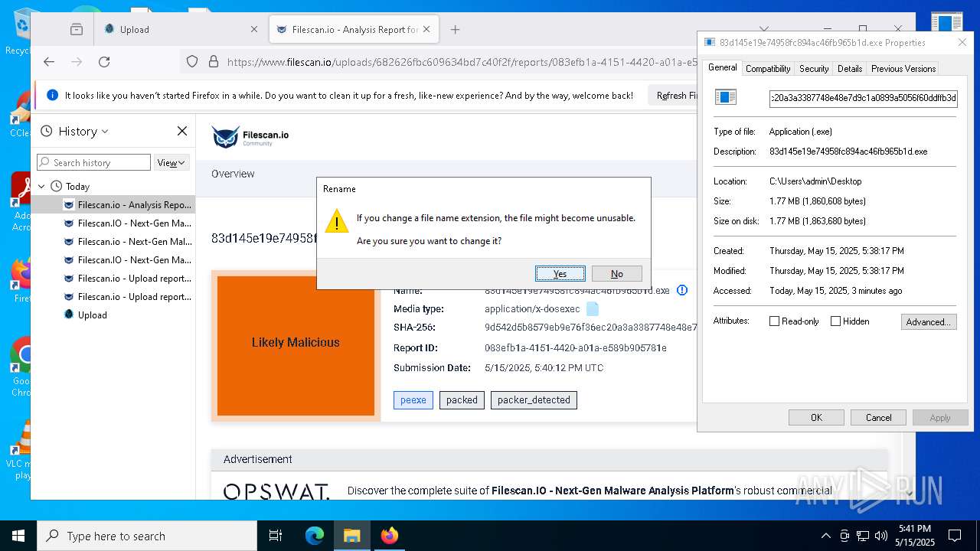
Task: Click Firefox icon on taskbar
Action: click(x=389, y=536)
